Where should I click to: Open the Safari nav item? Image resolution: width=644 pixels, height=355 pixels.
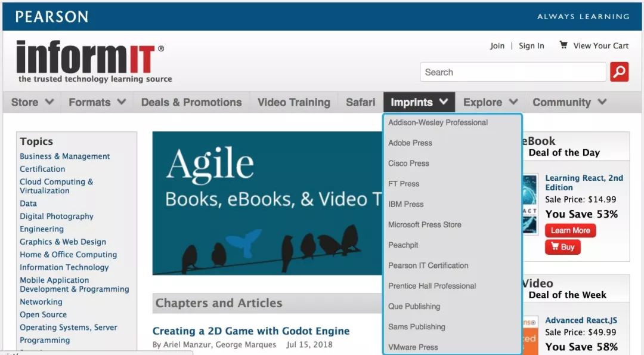(x=360, y=102)
